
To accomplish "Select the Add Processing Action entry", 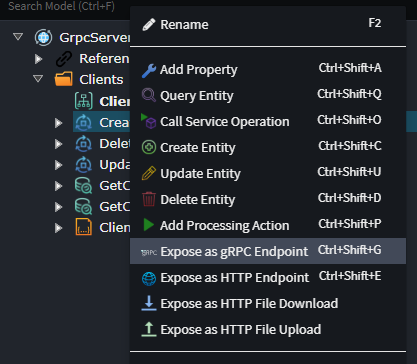I will tap(268, 226).
